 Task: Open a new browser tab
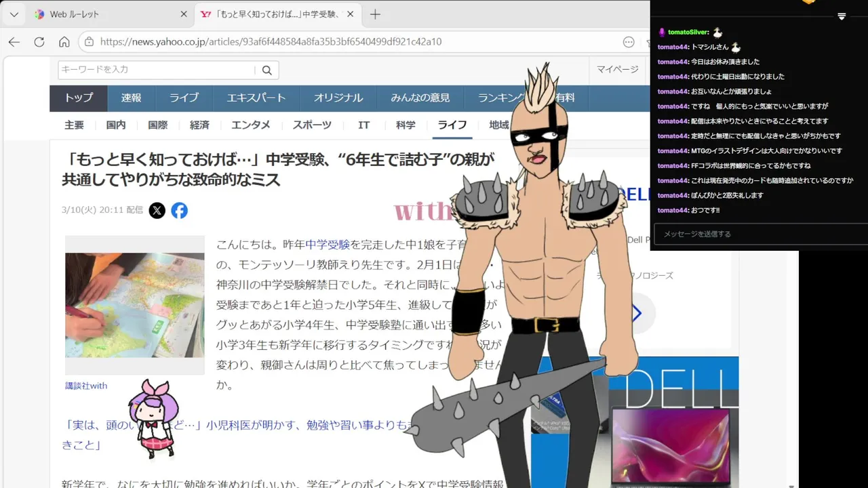[x=375, y=14]
